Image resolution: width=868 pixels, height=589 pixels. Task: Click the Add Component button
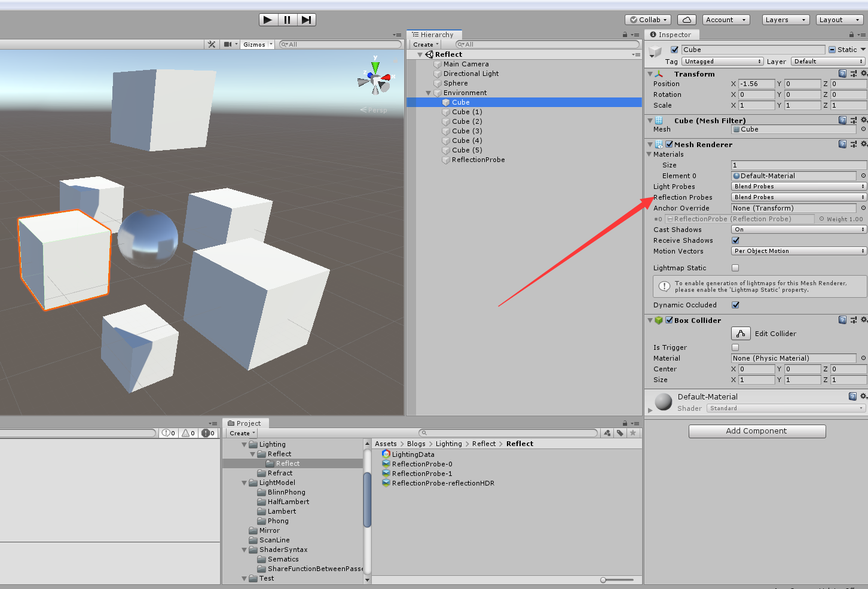coord(757,431)
